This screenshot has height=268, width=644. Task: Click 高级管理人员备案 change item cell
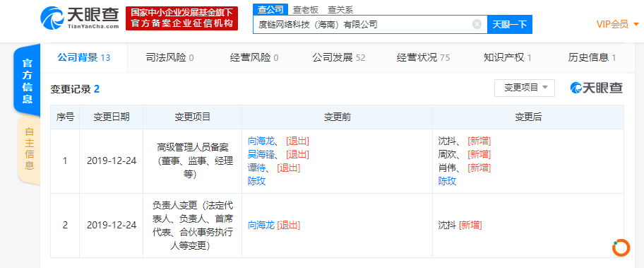click(193, 161)
